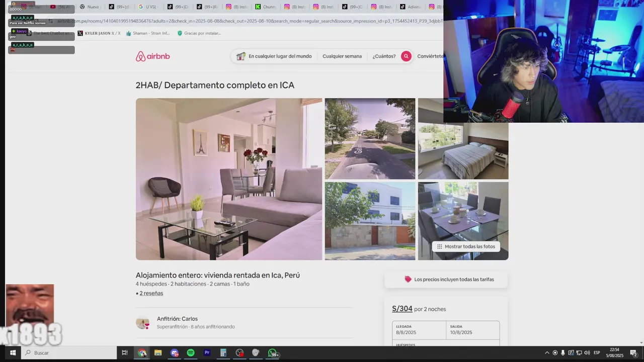Open the notification center icon
The height and width of the screenshot is (362, 644).
pos(633,353)
